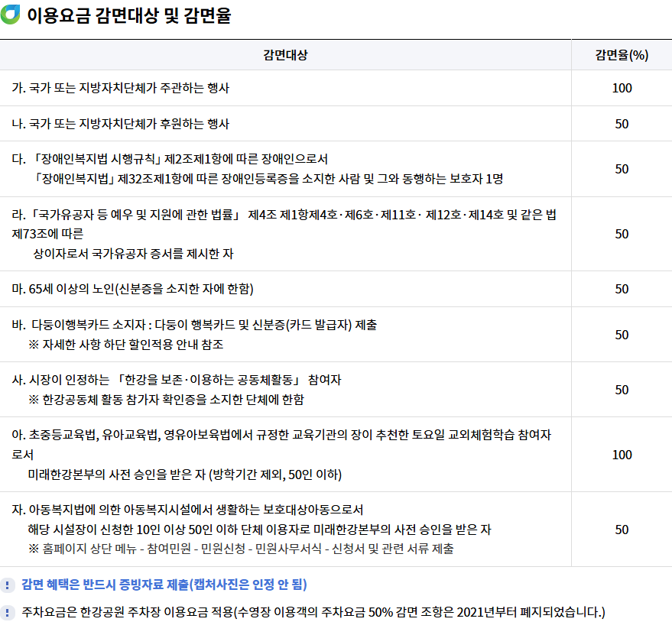Click the 50 discount rate of row 마

click(621, 289)
